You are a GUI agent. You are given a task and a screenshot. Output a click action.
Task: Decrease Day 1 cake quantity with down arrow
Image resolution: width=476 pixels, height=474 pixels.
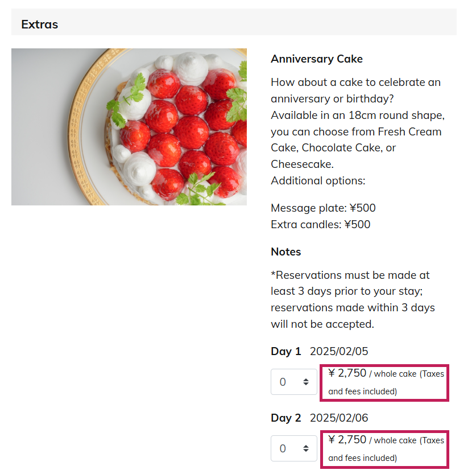(306, 384)
